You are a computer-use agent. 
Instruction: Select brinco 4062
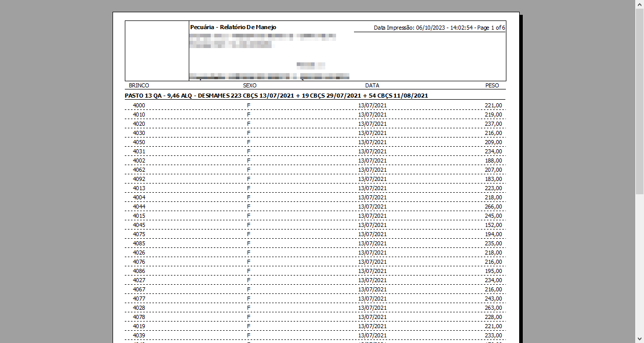(x=139, y=170)
